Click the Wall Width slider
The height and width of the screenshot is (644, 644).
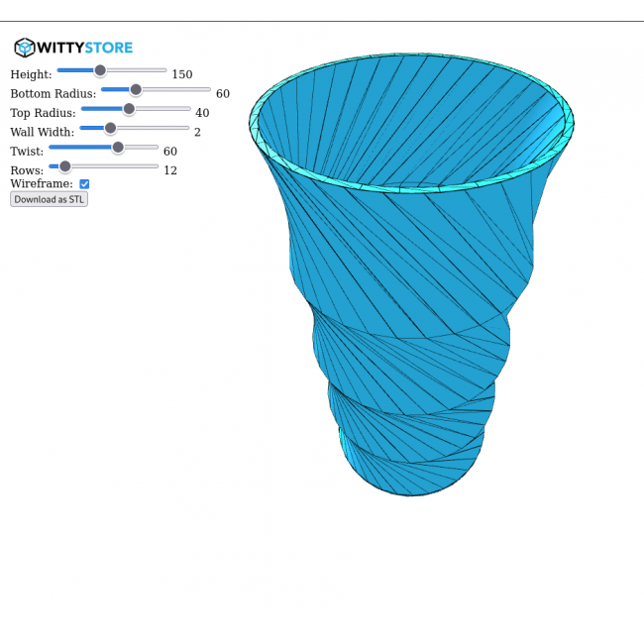click(x=135, y=128)
